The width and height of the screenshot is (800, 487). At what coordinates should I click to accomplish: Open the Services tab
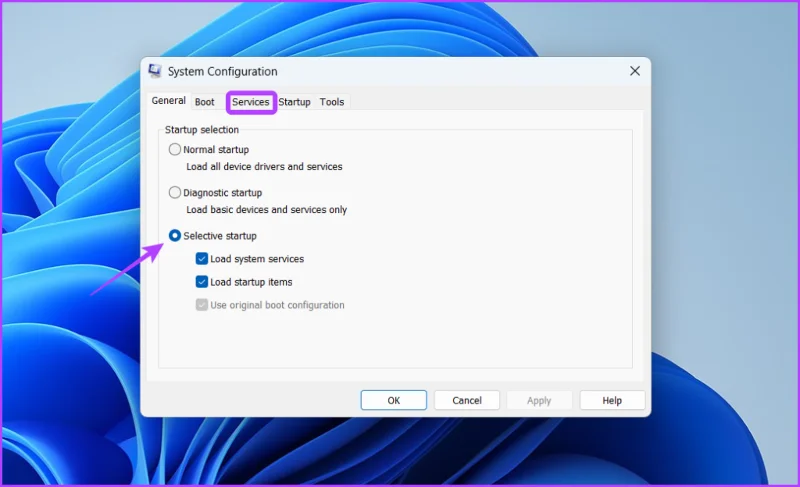(x=251, y=102)
